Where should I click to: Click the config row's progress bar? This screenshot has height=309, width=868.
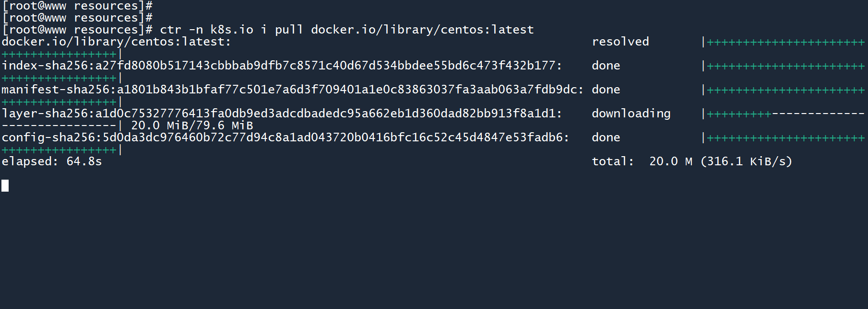[x=785, y=138]
